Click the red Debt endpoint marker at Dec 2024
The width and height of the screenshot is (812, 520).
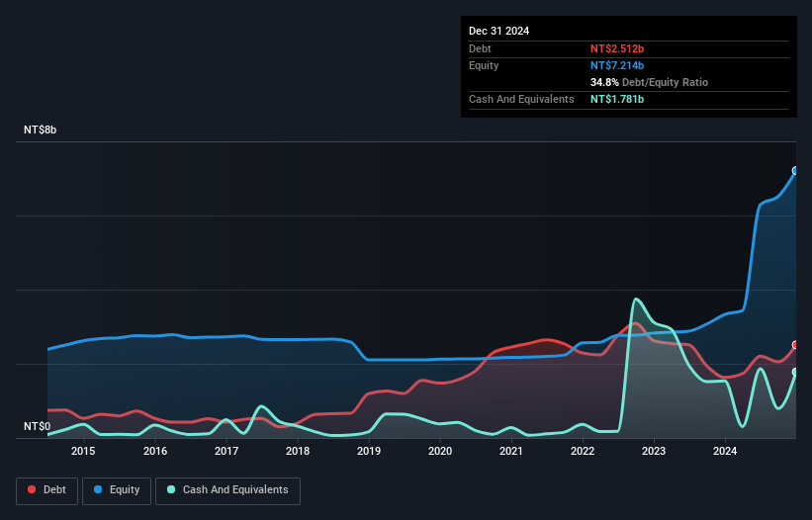pyautogui.click(x=795, y=345)
